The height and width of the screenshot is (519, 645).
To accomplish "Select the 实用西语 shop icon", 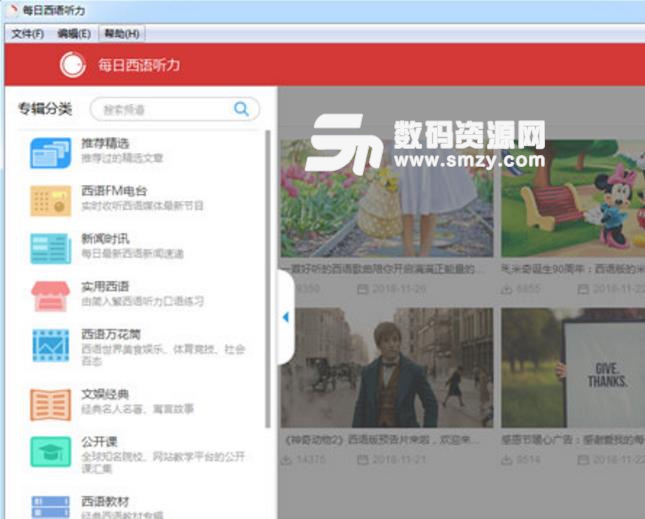I will (x=51, y=296).
